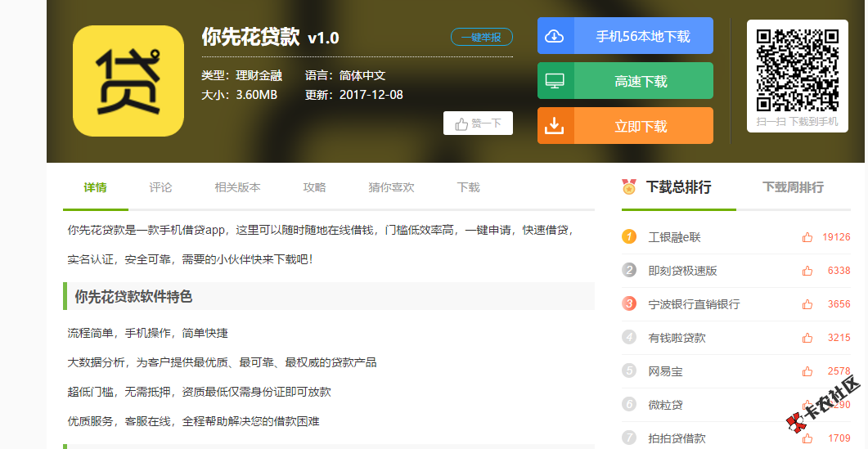Click the yellow 贷 app icon
Image resolution: width=868 pixels, height=449 pixels.
128,81
